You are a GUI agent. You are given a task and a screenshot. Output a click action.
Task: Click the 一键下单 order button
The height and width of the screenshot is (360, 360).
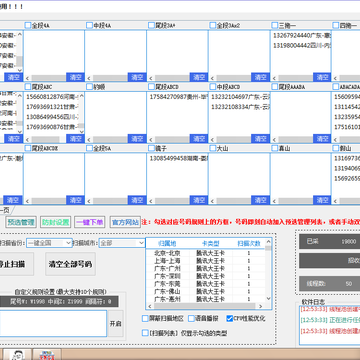tap(89, 222)
